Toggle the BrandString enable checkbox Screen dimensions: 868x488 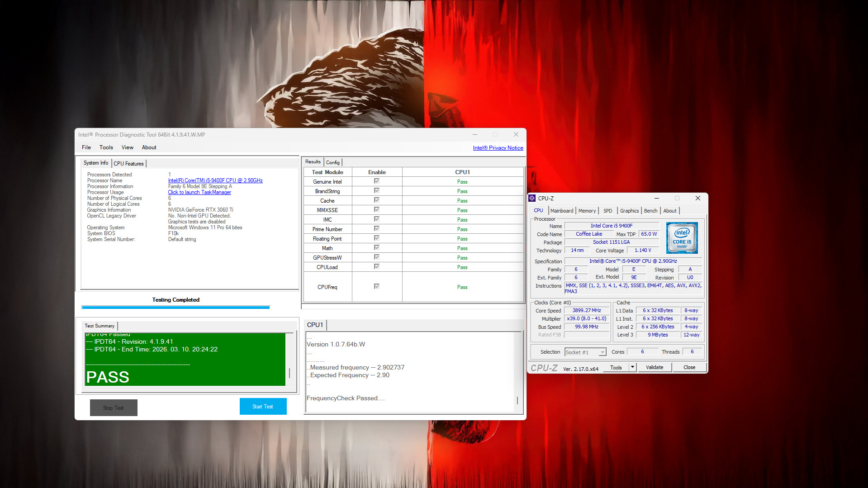376,191
